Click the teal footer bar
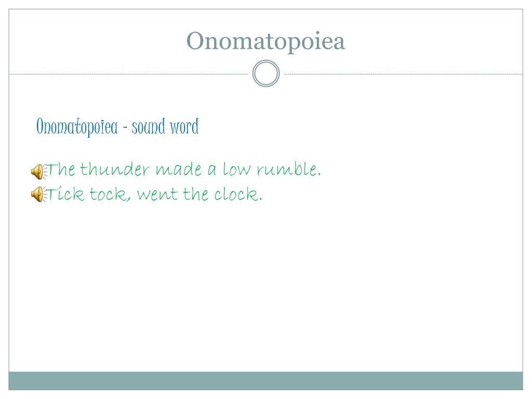The width and height of the screenshot is (532, 399). point(265,381)
